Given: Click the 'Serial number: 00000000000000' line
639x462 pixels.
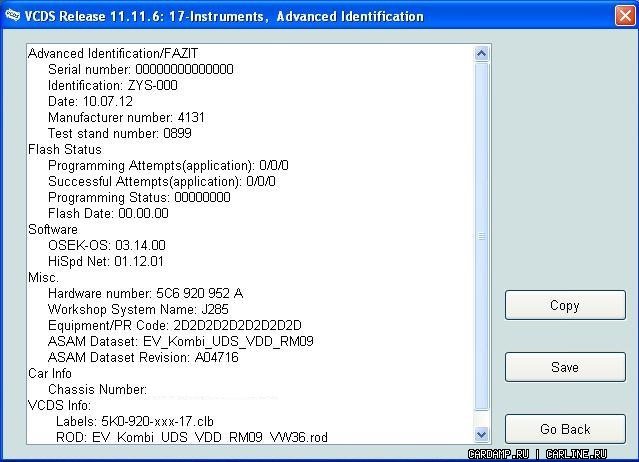Looking at the screenshot, I should pyautogui.click(x=141, y=69).
